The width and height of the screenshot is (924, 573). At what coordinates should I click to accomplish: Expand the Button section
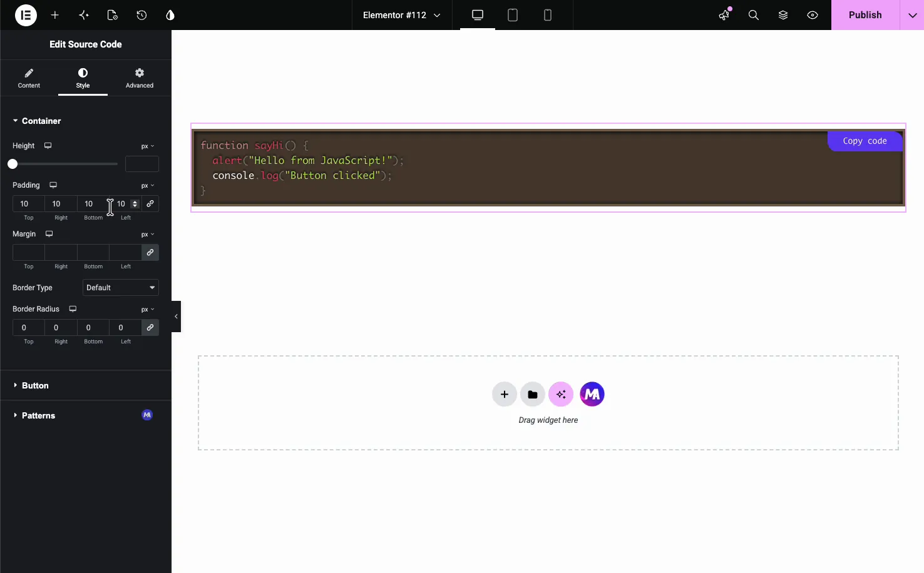(x=86, y=385)
